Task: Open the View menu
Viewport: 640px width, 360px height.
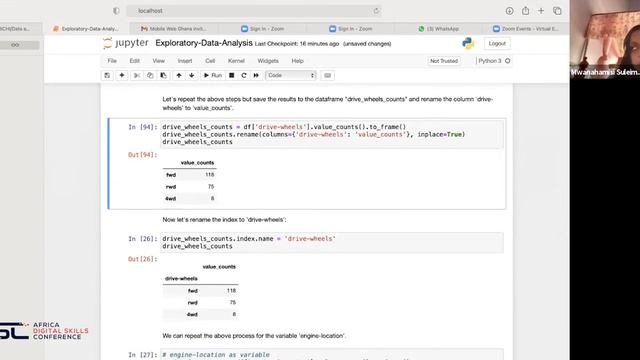Action: pyautogui.click(x=158, y=61)
